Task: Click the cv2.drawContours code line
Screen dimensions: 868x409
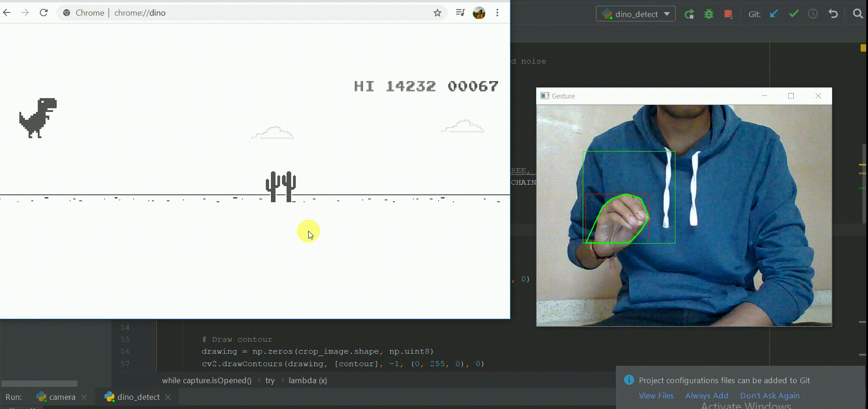Action: click(343, 363)
